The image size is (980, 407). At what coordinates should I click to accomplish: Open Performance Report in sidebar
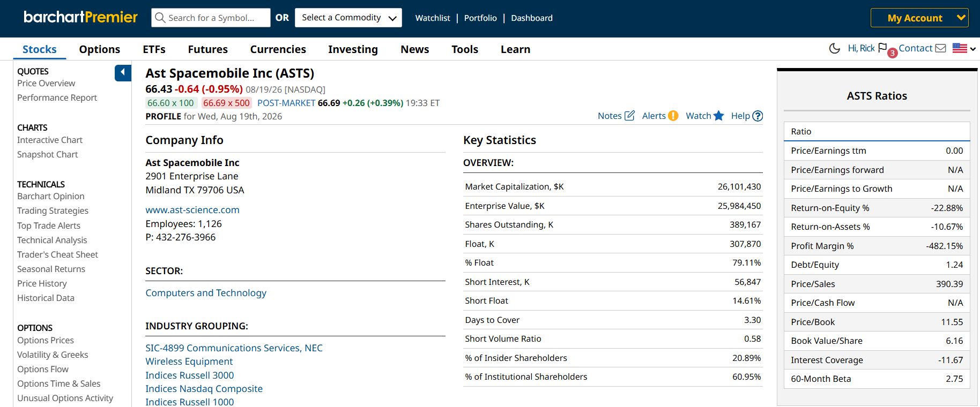(x=57, y=97)
